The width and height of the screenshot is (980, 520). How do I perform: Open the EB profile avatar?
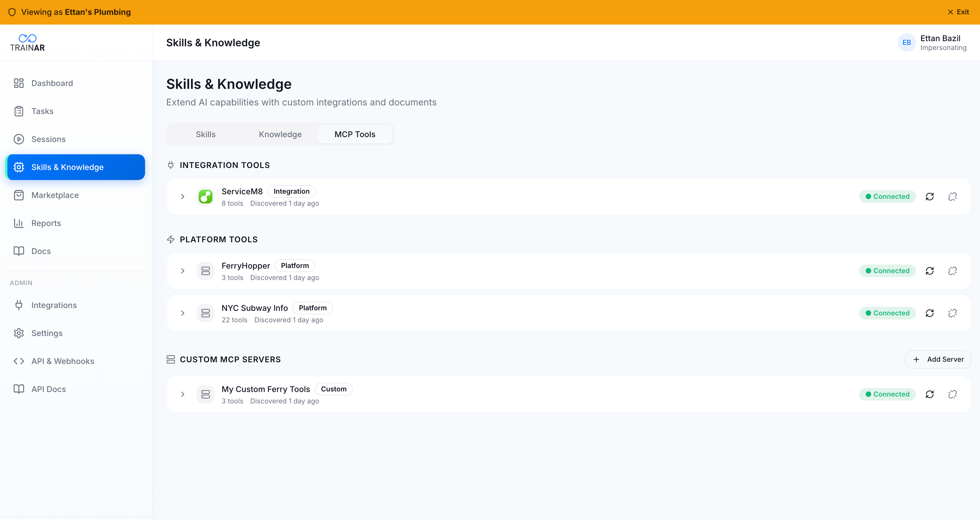click(907, 43)
